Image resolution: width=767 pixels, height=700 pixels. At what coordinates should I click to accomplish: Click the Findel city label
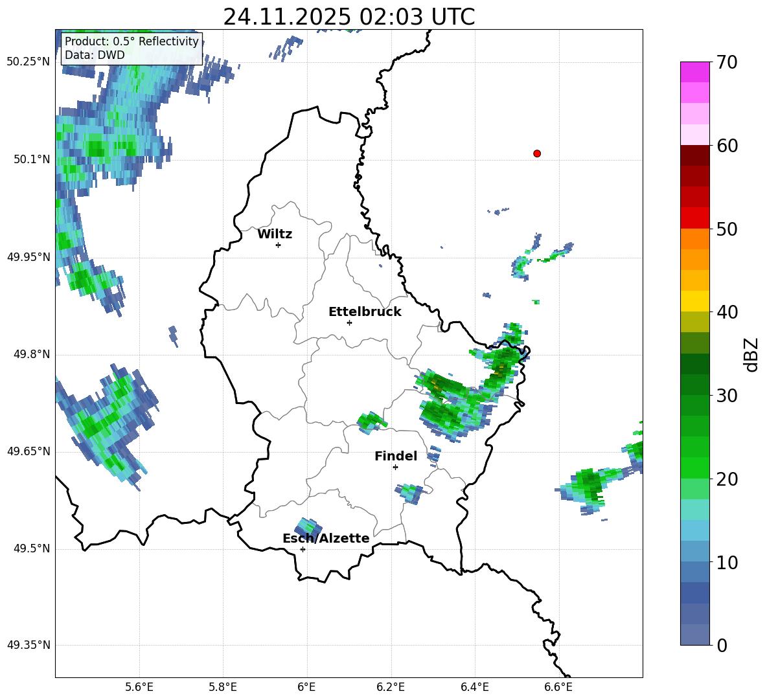pos(396,456)
